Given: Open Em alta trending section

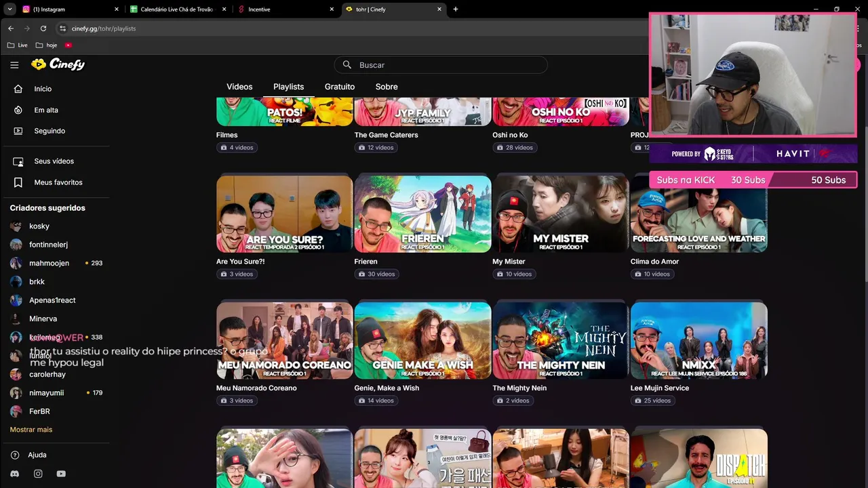Looking at the screenshot, I should (46, 110).
